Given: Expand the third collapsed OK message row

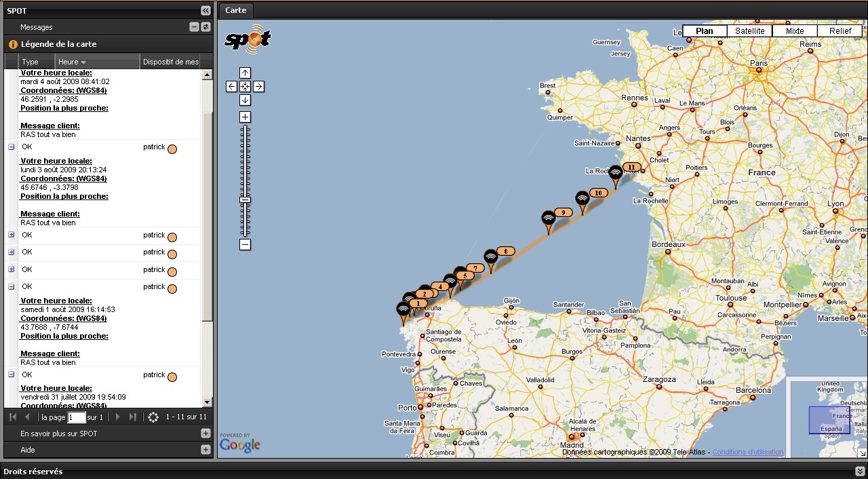Looking at the screenshot, I should pyautogui.click(x=11, y=269).
